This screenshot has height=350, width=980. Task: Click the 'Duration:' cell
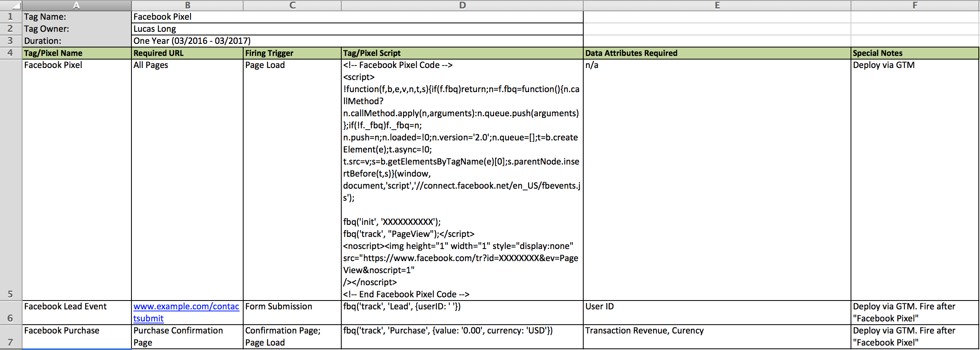point(76,41)
